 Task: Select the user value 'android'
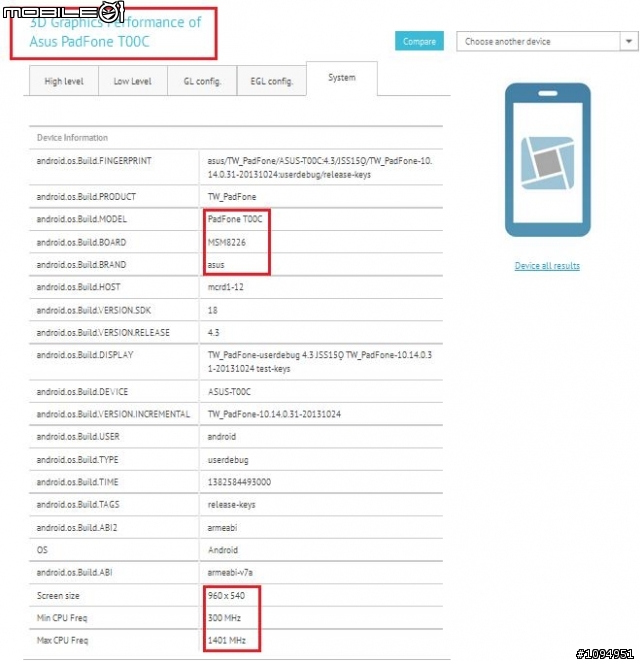pos(222,437)
